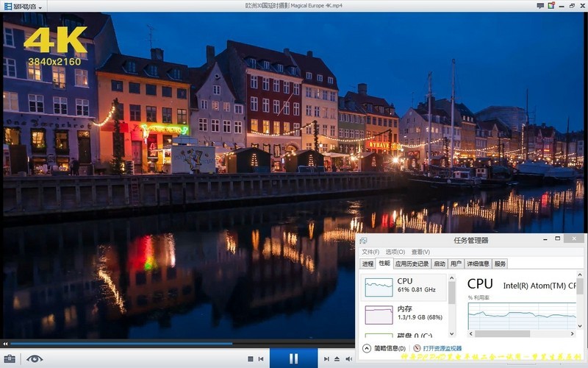This screenshot has height=368, width=588.
Task: Skip to the previous video
Action: pyautogui.click(x=261, y=359)
